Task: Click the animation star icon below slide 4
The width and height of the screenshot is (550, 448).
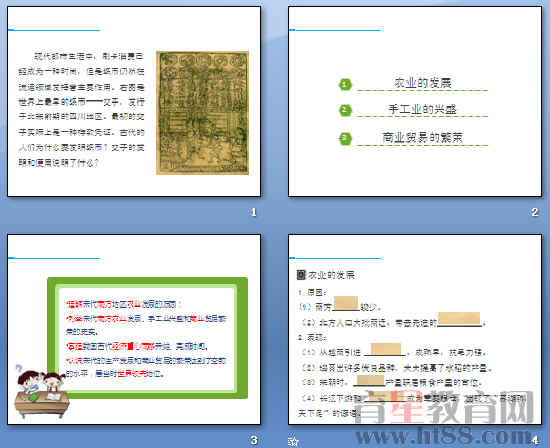Action: tap(293, 441)
